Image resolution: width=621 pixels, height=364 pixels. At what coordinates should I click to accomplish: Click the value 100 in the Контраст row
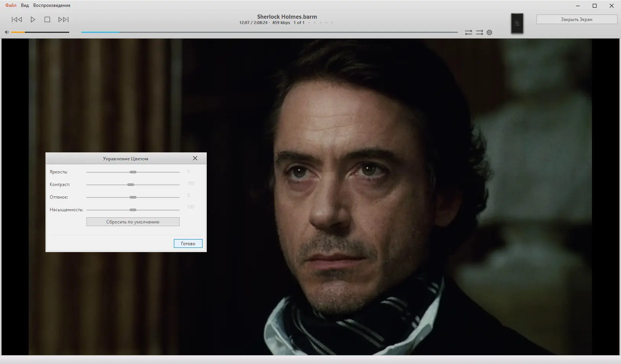point(191,183)
